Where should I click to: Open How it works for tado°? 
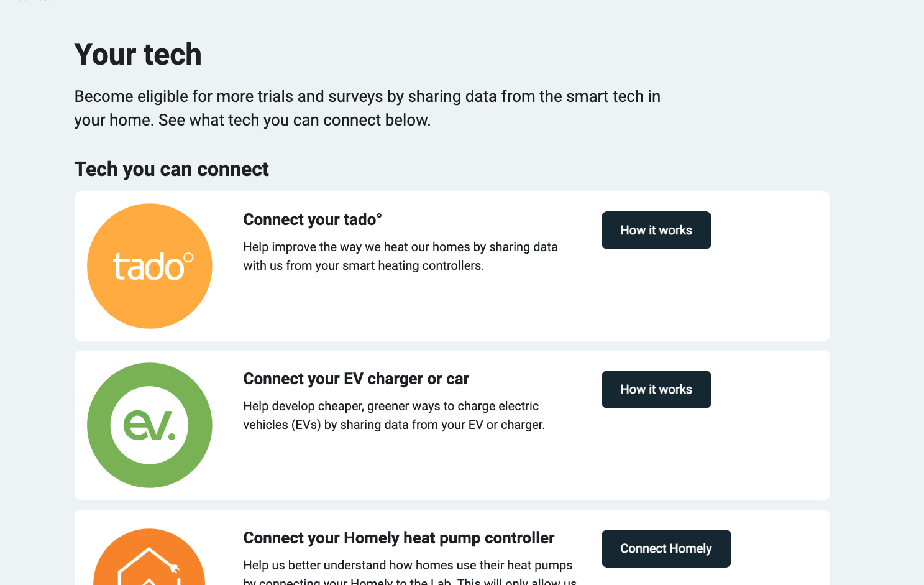656,231
